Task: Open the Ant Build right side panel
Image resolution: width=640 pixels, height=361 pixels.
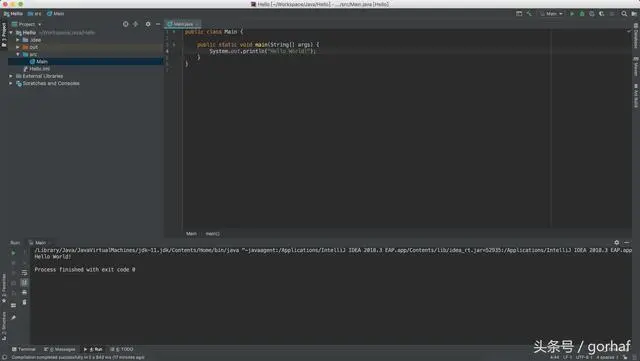Action: 636,96
